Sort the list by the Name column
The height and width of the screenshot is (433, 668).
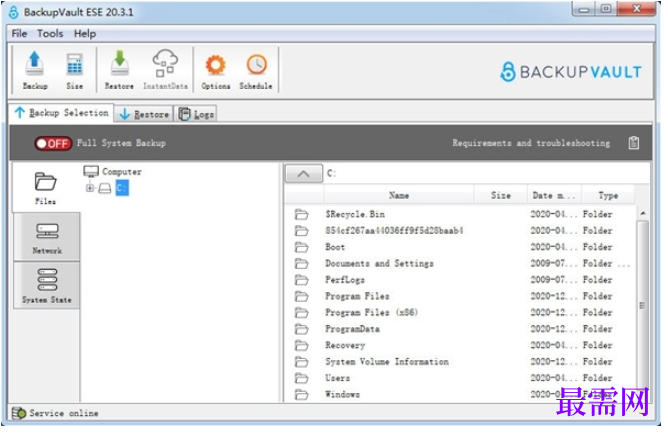[399, 195]
